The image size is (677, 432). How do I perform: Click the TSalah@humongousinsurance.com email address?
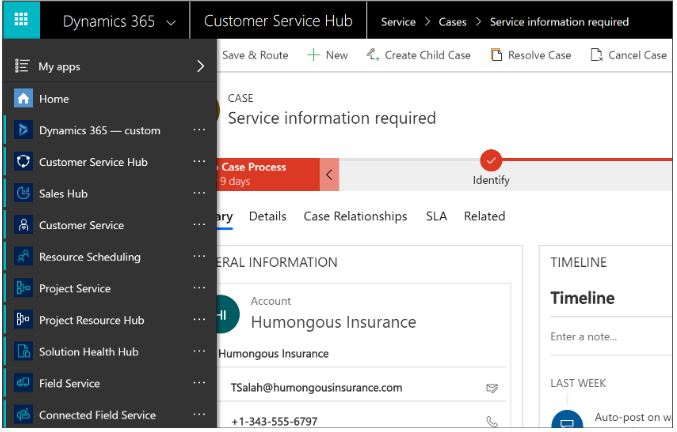[316, 388]
